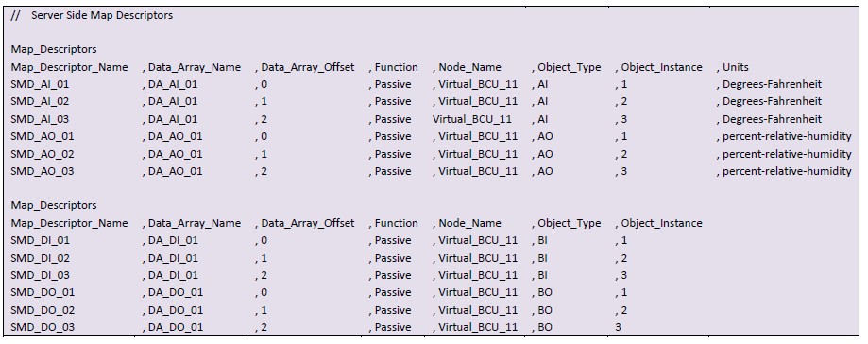Click the second Map_Descriptors section title
This screenshot has width=868, height=344.
click(x=54, y=205)
